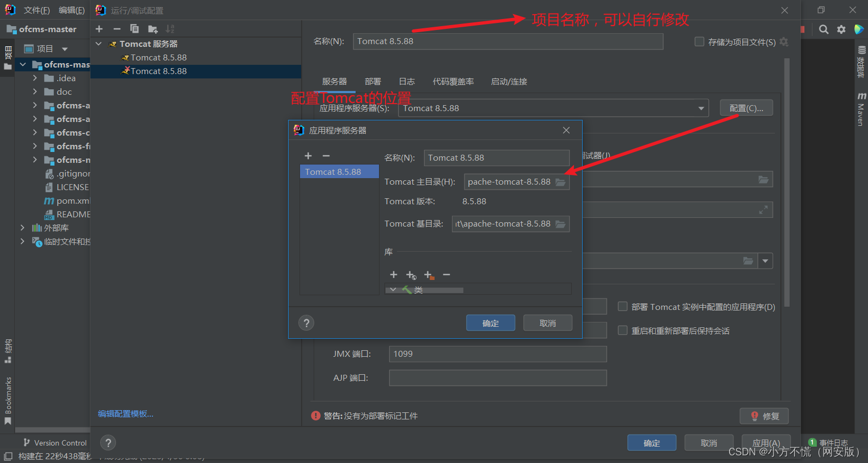The image size is (868, 463).
Task: Open IDE settings gear icon
Action: click(841, 29)
